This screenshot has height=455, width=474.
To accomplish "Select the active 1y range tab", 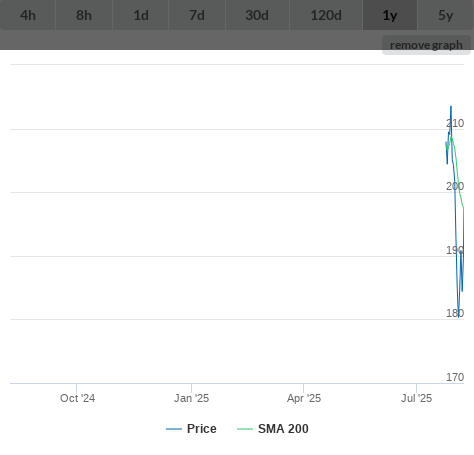I will click(390, 15).
